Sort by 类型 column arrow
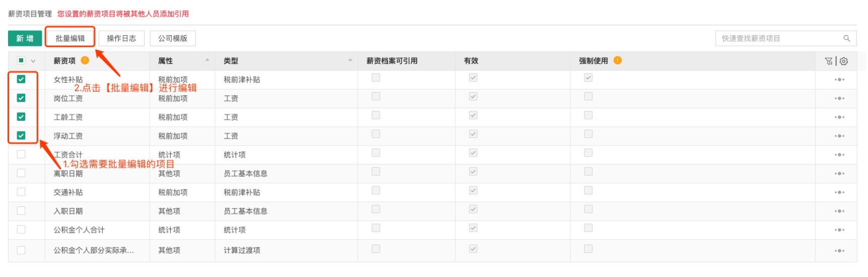 350,60
